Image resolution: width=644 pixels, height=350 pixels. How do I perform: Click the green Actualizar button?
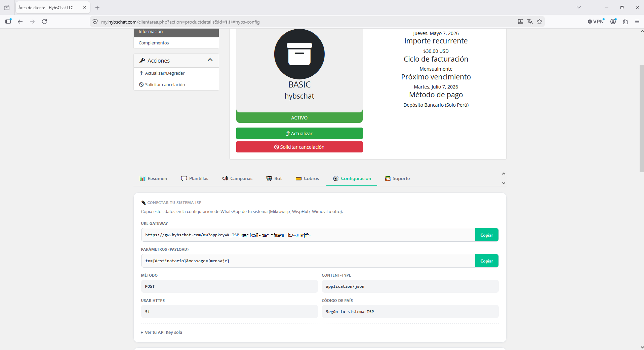coord(299,133)
